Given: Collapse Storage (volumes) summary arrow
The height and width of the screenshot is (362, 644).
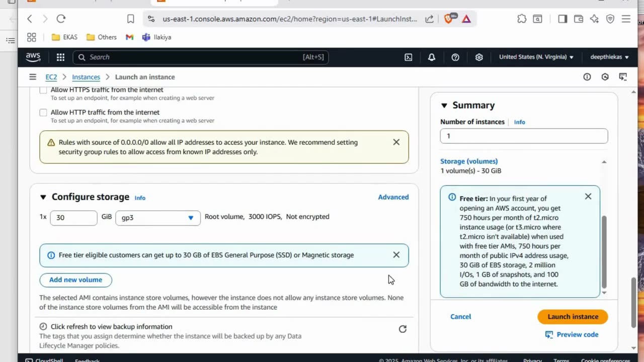Looking at the screenshot, I should pyautogui.click(x=604, y=162).
